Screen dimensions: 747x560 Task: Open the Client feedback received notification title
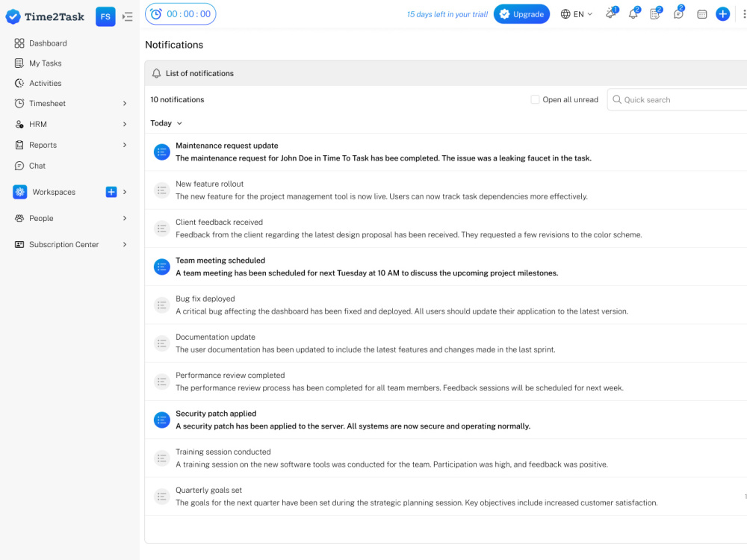click(219, 222)
